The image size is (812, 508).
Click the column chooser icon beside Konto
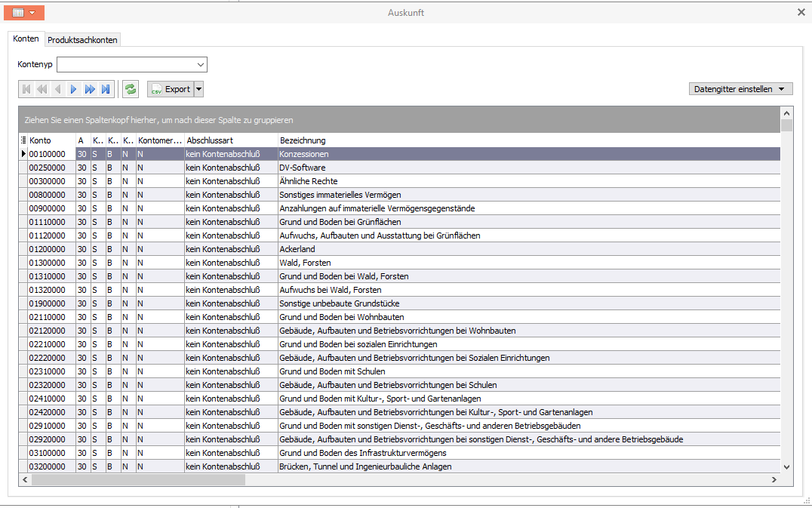click(23, 140)
